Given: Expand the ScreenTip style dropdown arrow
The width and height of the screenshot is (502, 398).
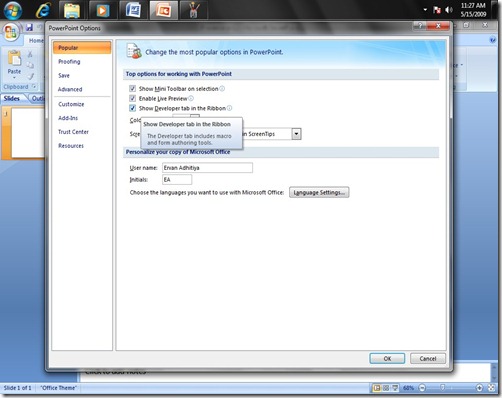Looking at the screenshot, I should click(x=296, y=134).
